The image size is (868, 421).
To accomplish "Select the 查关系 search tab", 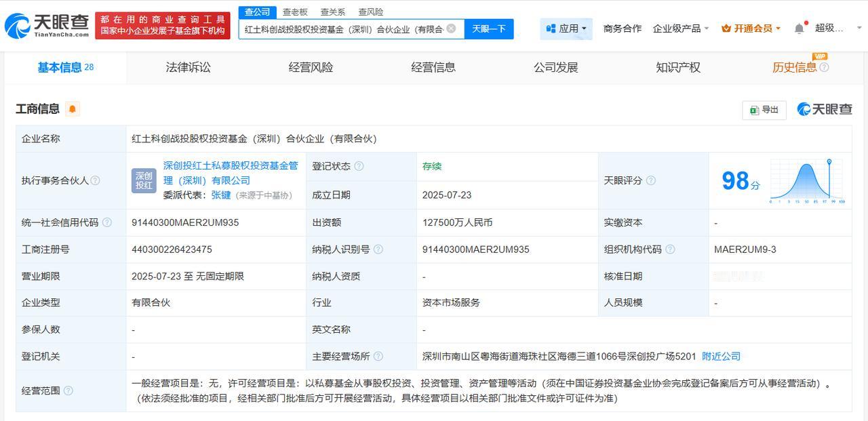I will tap(333, 12).
